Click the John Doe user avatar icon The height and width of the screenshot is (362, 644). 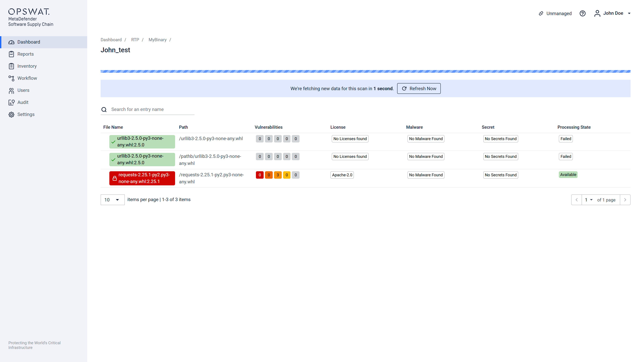597,13
